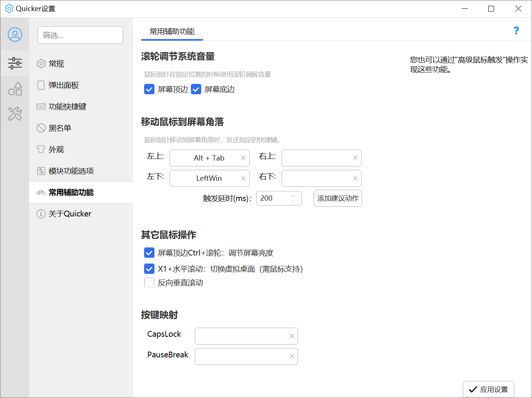The image size is (532, 398).
Task: Click the 添加建议动作 button
Action: point(338,198)
